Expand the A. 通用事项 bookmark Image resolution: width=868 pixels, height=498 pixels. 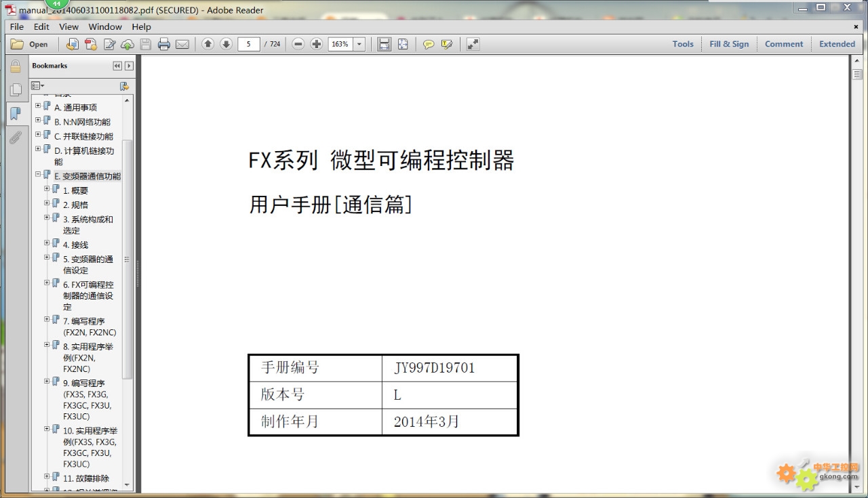pos(38,106)
